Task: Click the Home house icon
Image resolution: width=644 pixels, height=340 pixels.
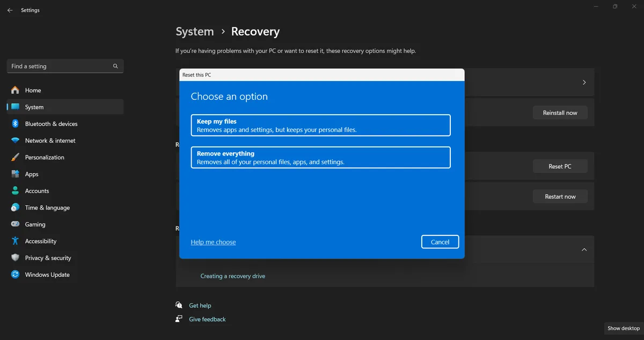Action: [15, 90]
